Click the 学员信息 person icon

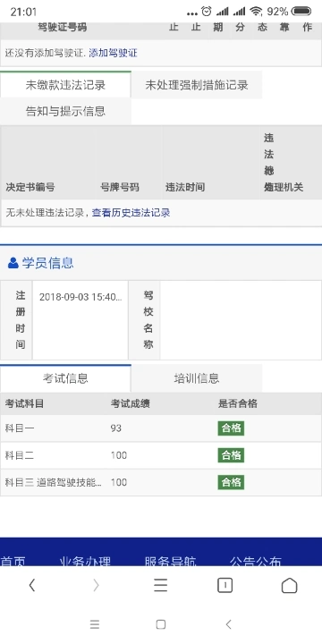[13, 263]
